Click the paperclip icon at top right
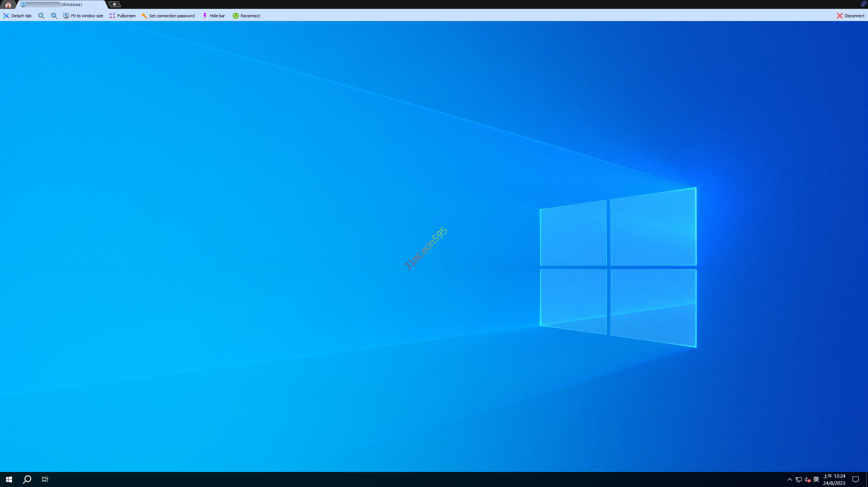The image size is (868, 487). [x=863, y=4]
